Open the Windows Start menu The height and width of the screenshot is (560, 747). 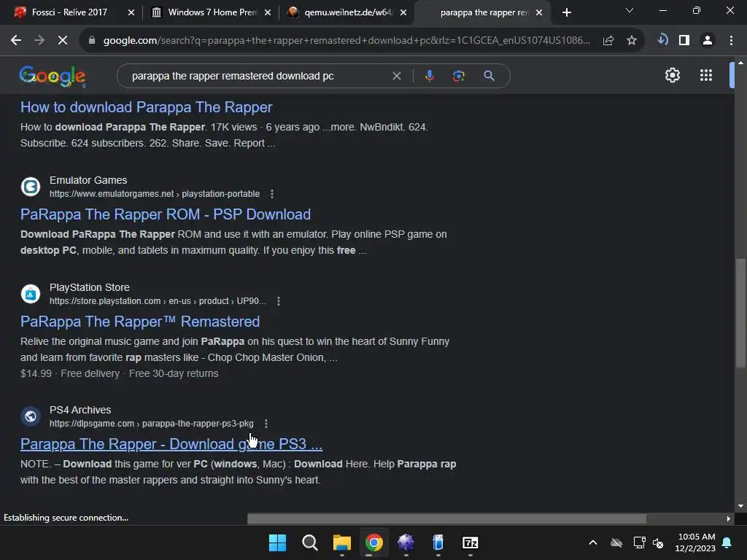tap(277, 542)
